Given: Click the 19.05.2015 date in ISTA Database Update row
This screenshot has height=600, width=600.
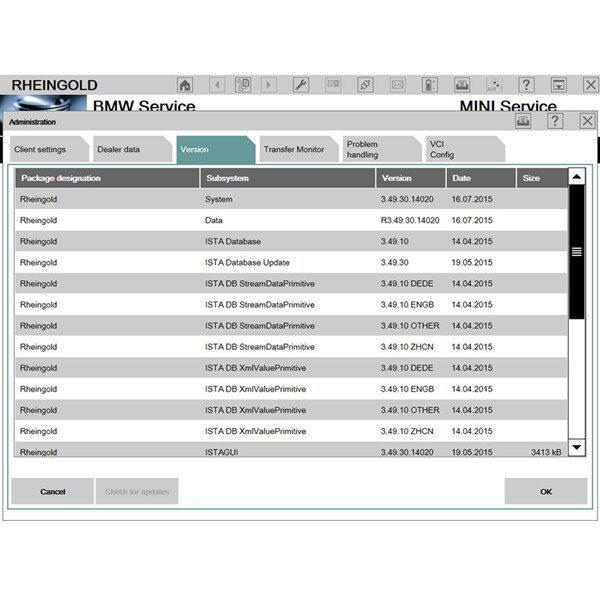Looking at the screenshot, I should click(x=472, y=262).
